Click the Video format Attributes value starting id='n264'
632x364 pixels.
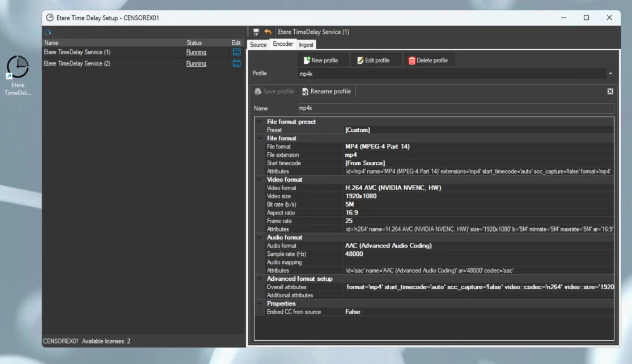point(480,229)
